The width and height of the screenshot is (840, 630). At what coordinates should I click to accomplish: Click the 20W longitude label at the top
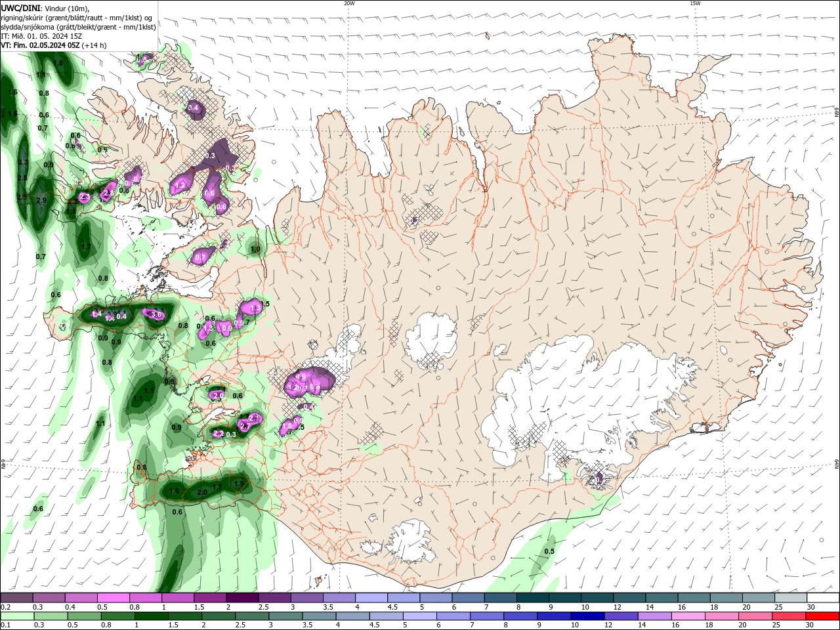pos(349,3)
